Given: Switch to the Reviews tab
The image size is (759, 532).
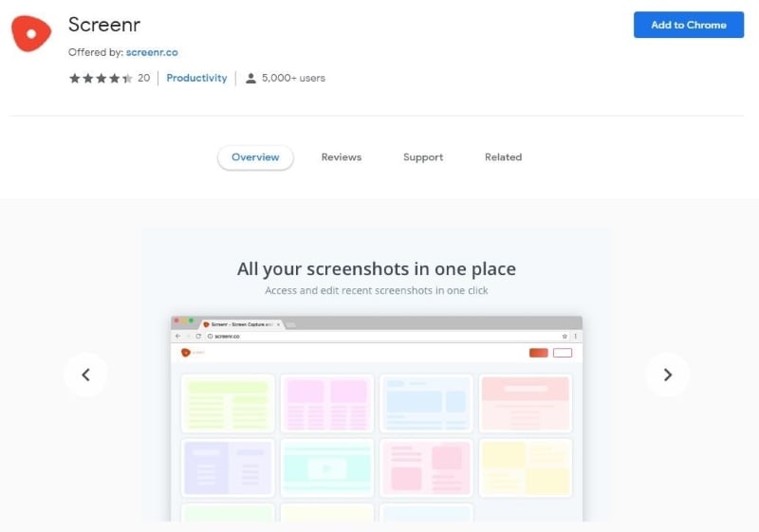Looking at the screenshot, I should [342, 157].
